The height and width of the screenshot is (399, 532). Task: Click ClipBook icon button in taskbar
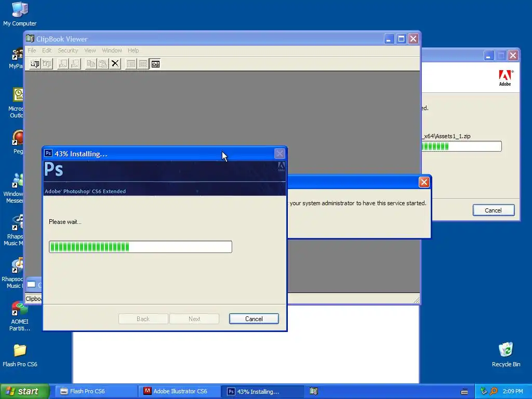[x=314, y=391]
